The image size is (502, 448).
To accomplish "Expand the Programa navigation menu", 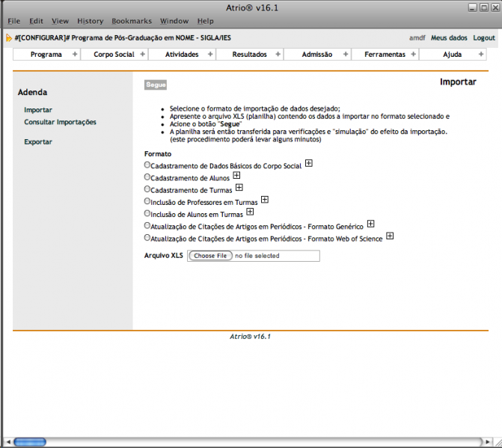I will click(47, 55).
